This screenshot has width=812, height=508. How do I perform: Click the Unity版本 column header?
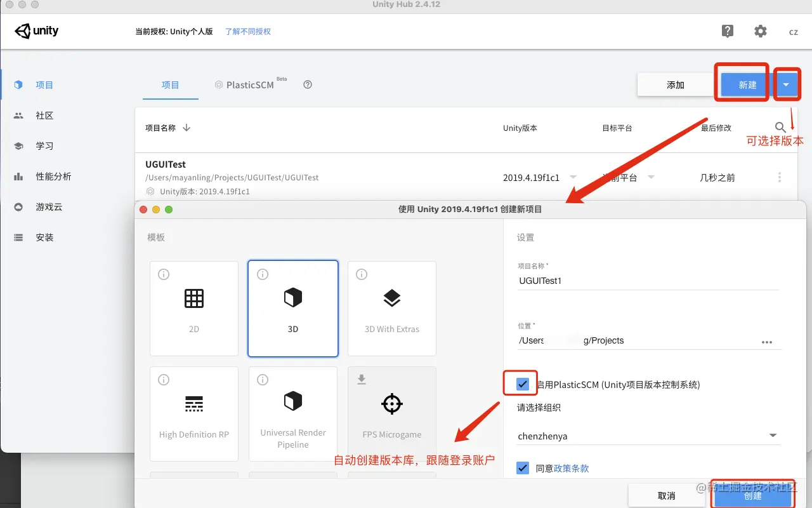tap(520, 128)
